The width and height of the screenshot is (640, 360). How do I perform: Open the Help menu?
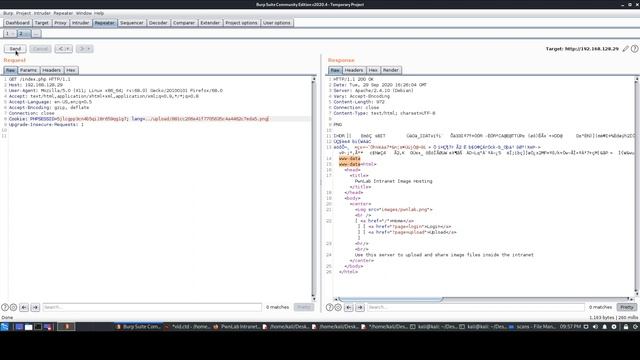(x=99, y=13)
